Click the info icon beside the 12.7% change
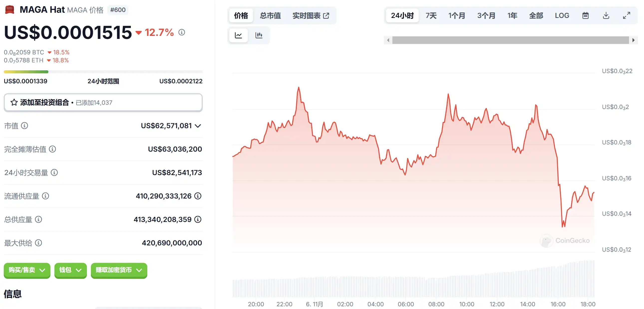This screenshot has height=309, width=644. (x=182, y=32)
